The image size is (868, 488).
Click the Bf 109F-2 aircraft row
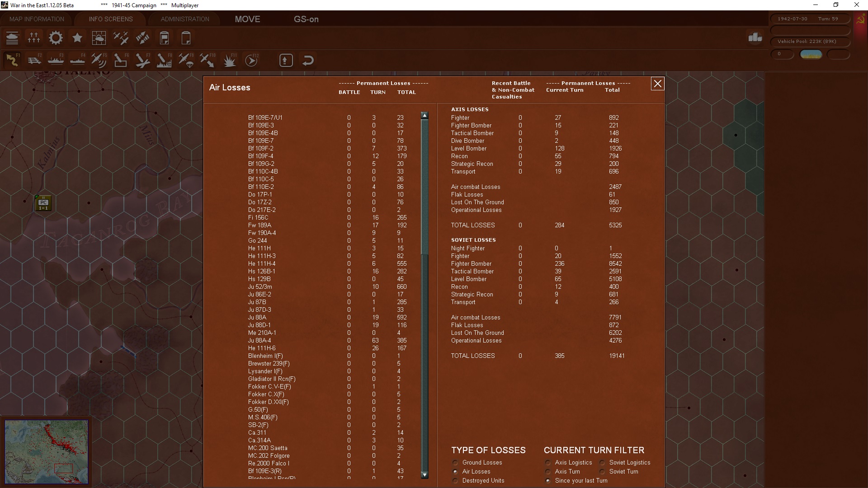pyautogui.click(x=328, y=148)
